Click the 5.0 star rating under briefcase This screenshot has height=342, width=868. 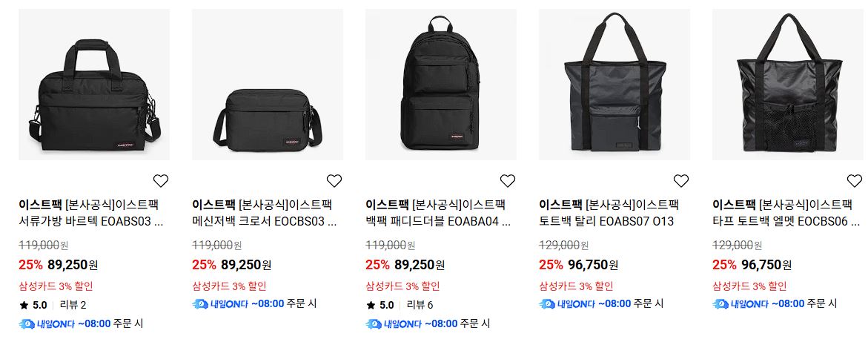(x=33, y=305)
